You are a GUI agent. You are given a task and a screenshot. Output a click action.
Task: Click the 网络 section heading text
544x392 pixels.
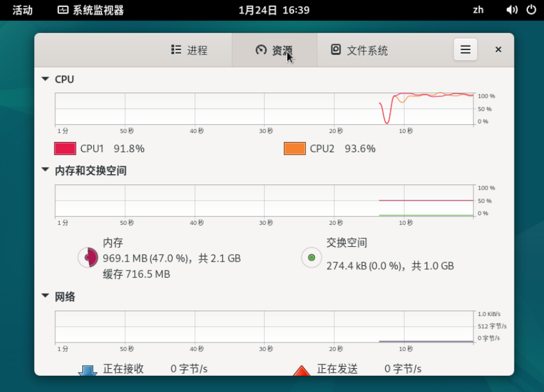click(x=65, y=296)
